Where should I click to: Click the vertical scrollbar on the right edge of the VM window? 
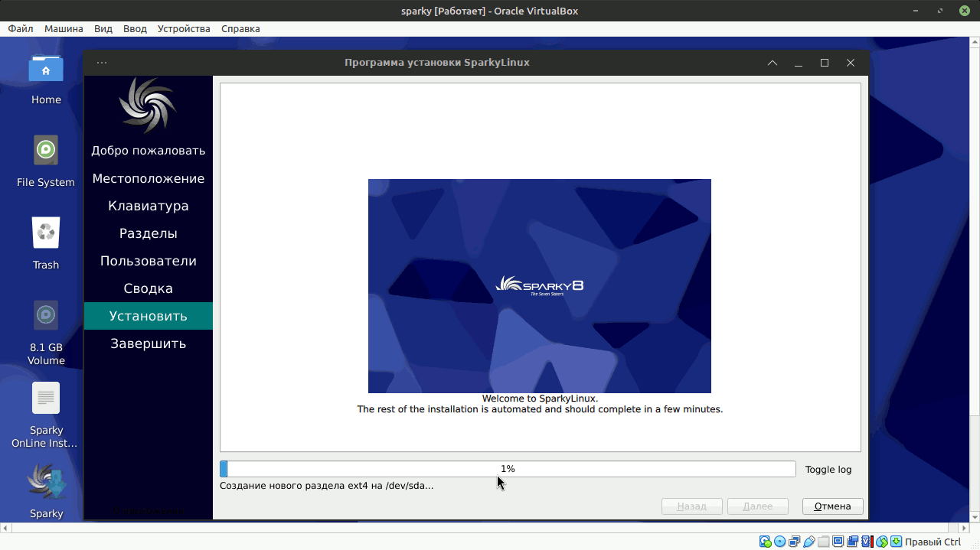[975, 279]
